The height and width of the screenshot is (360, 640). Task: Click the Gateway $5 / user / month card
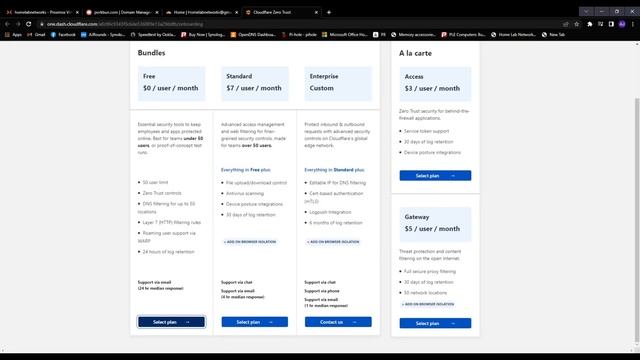pos(435,224)
